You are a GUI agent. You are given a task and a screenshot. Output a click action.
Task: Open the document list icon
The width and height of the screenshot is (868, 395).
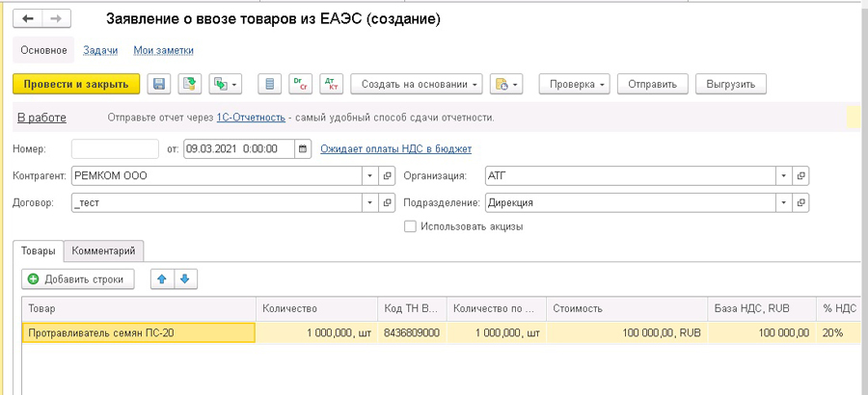point(270,84)
